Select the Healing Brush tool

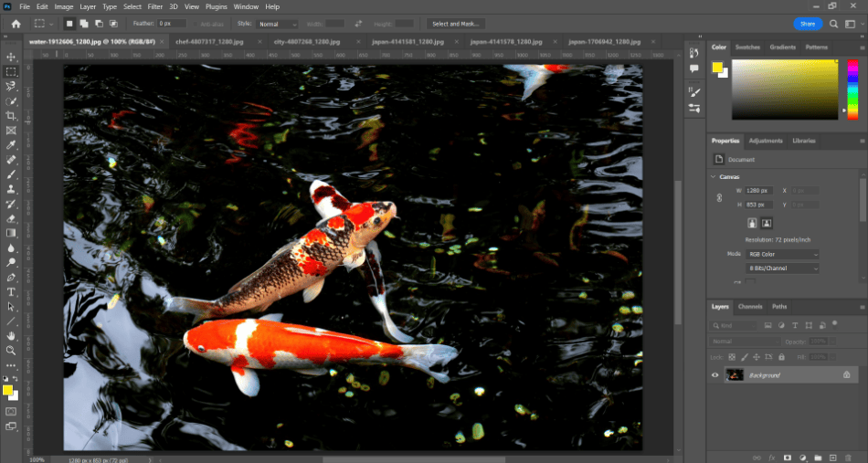pyautogui.click(x=11, y=160)
